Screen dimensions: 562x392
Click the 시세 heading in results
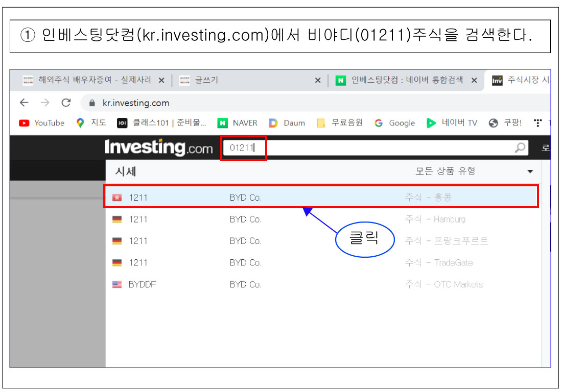tap(126, 171)
